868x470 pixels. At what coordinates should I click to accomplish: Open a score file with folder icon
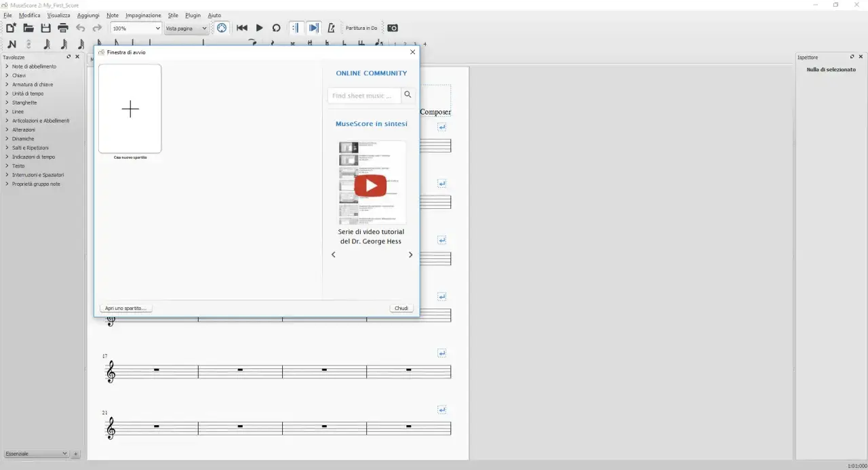pyautogui.click(x=28, y=28)
